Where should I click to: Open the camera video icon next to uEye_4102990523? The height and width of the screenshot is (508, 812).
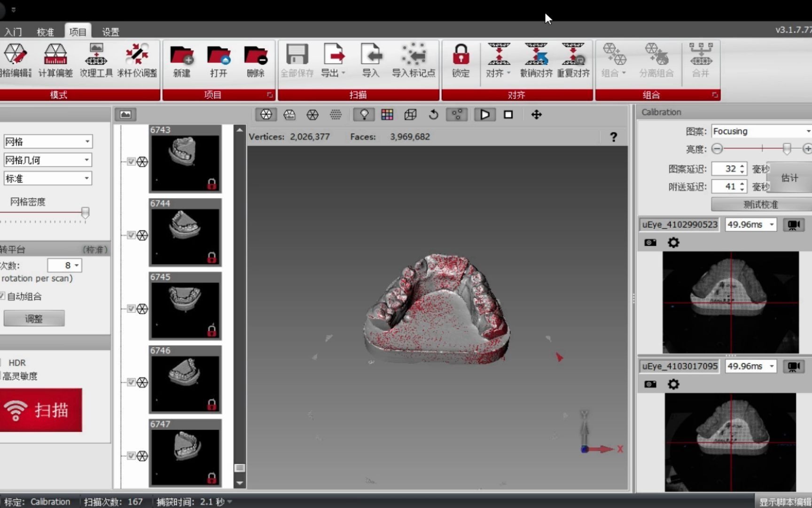click(x=794, y=224)
